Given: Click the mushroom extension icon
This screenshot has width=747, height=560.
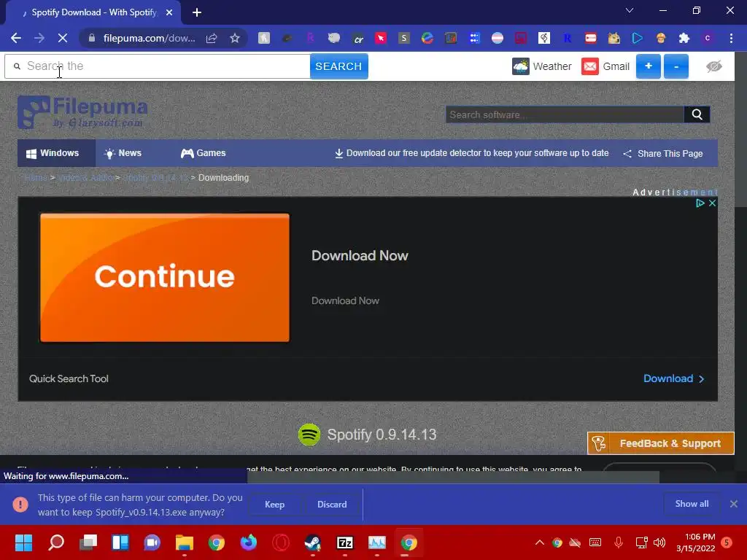Looking at the screenshot, I should 661,38.
